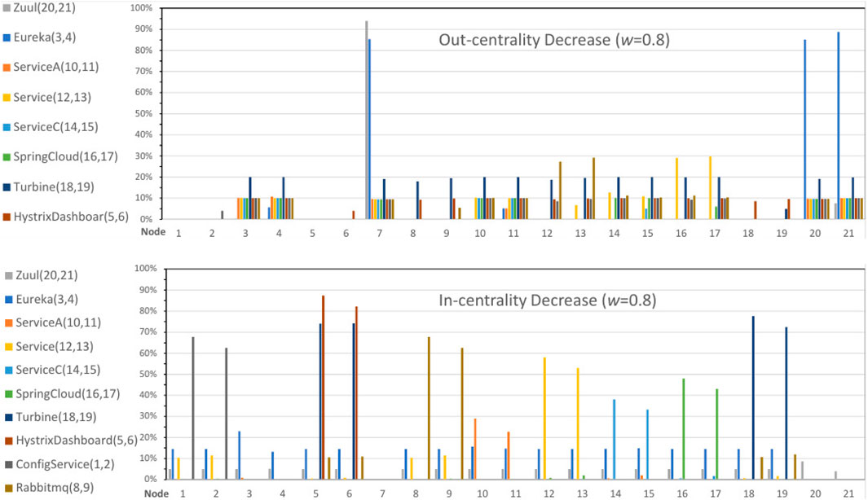The image size is (868, 500).
Task: Click the '50%' y-axis label of Out-centrality chart
Action: tap(143, 114)
